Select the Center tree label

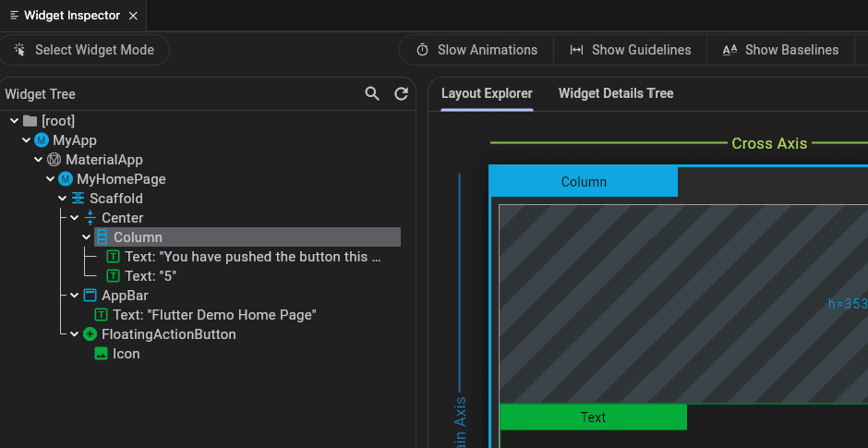(x=122, y=218)
